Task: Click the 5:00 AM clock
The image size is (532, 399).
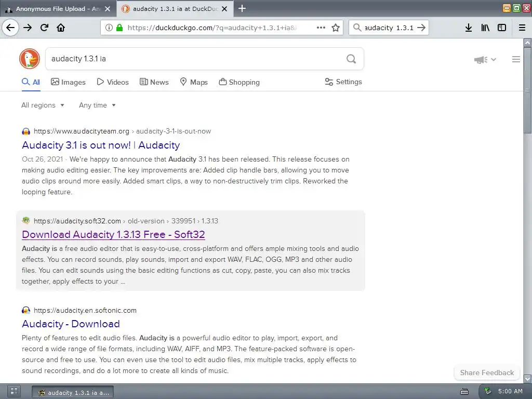Action: (x=510, y=391)
